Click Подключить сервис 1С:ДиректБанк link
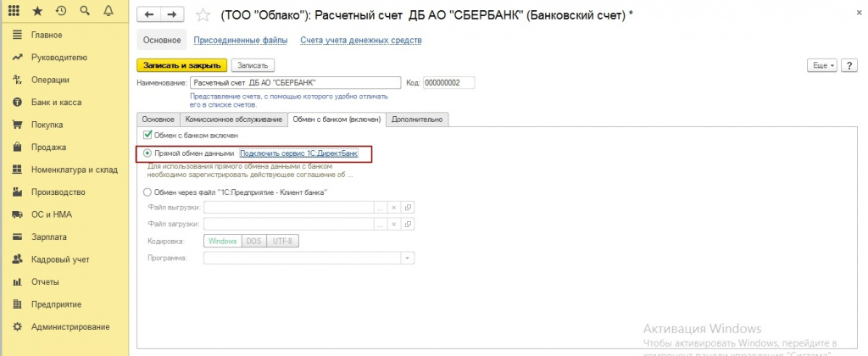This screenshot has width=868, height=356. tap(298, 153)
